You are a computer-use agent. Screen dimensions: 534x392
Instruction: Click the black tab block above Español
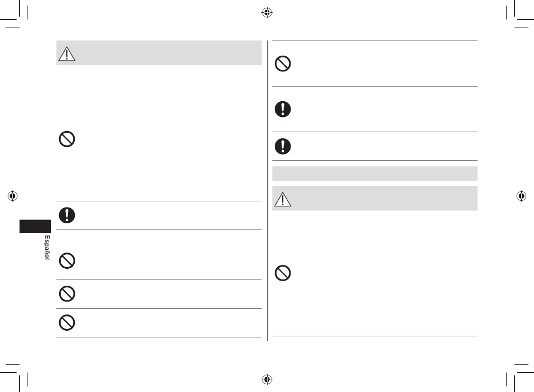pyautogui.click(x=35, y=226)
